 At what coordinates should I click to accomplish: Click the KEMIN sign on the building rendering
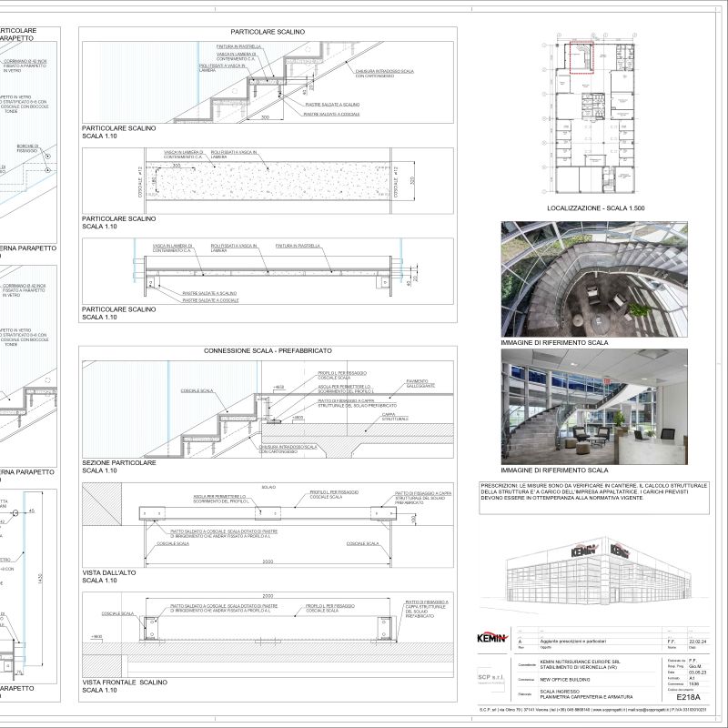click(581, 551)
